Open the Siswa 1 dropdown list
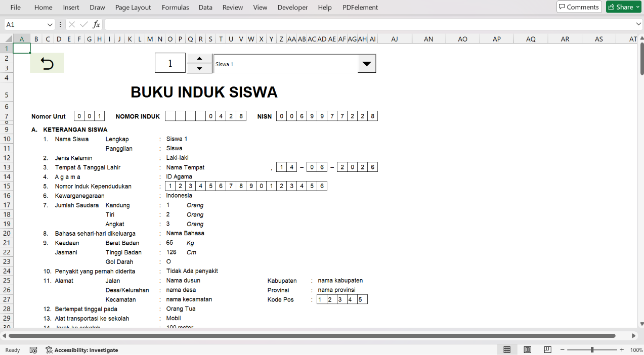 click(367, 64)
